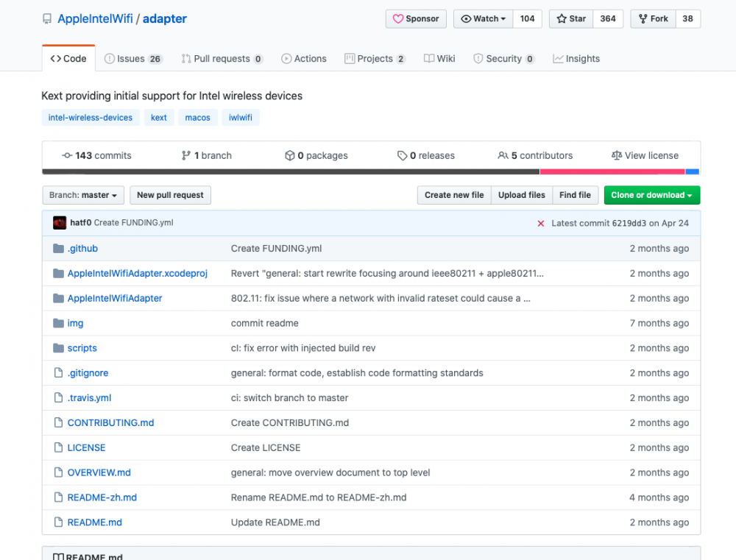Click the .travis.yml file icon

(58, 397)
